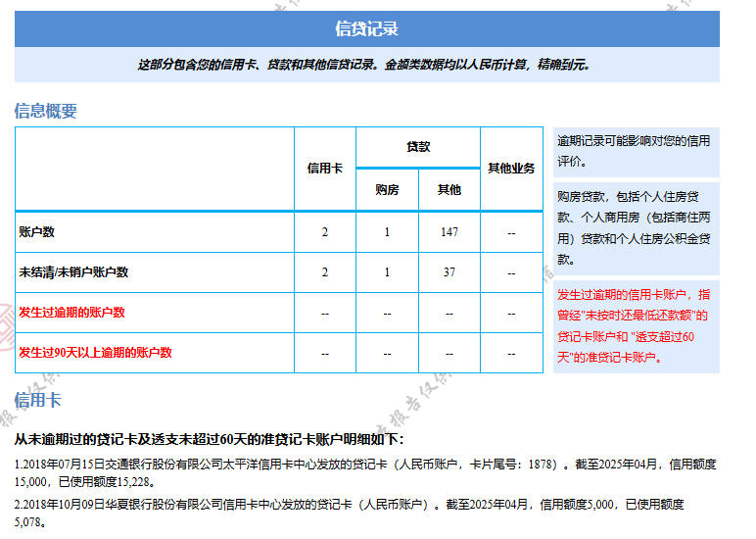
Task: Select the 未结清/未销户账户数 row label
Action: point(73,272)
